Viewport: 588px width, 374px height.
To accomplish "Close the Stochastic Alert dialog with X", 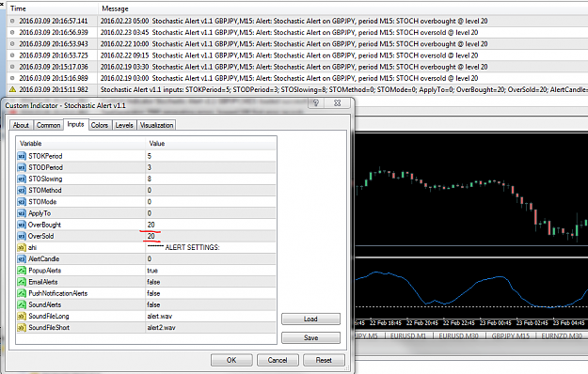I will (337, 103).
